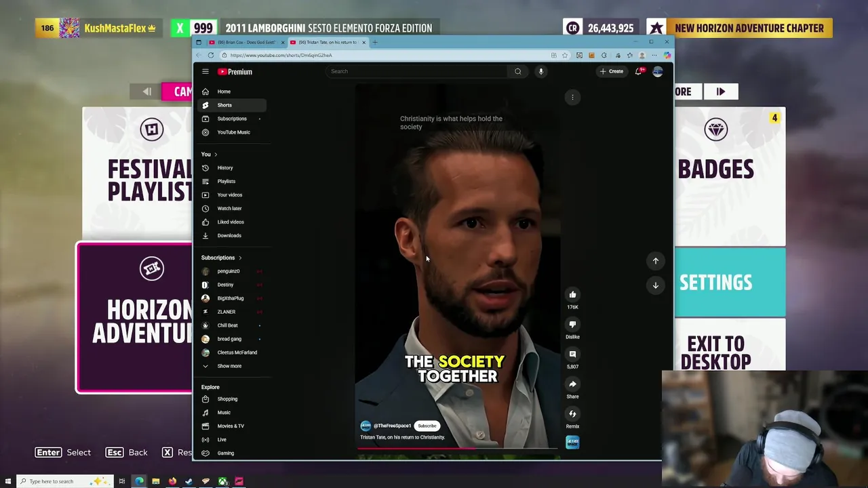Open Microsoft Edge from the taskbar
Screen dimensions: 868x488
click(139, 481)
